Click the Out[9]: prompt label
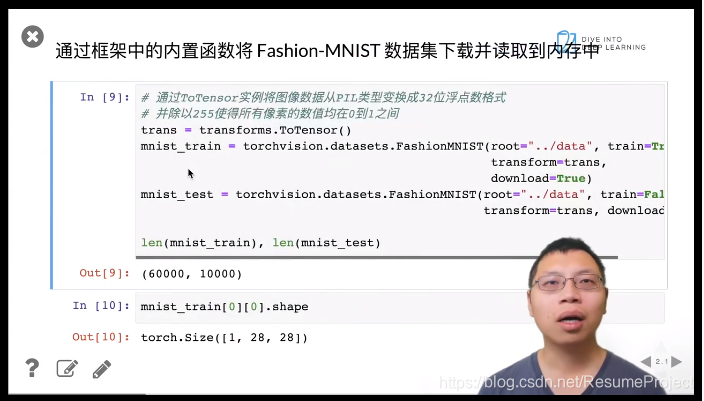This screenshot has width=704, height=401. [x=105, y=273]
